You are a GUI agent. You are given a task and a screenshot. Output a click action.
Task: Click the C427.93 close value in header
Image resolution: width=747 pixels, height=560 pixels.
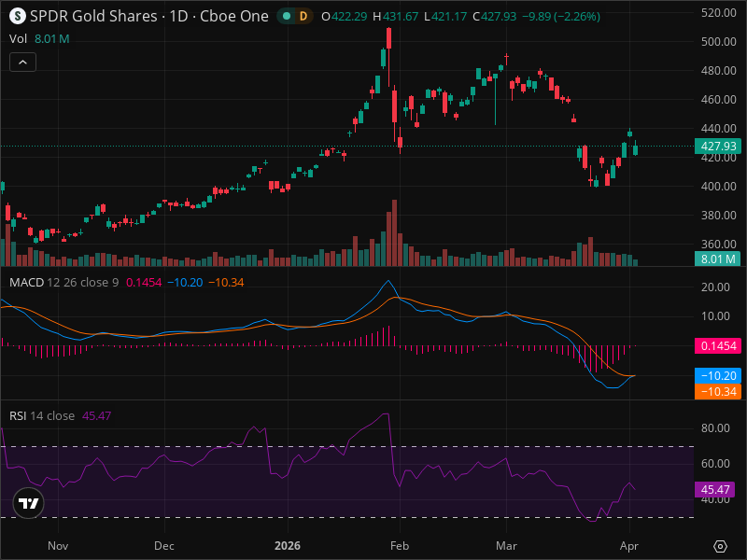point(495,17)
